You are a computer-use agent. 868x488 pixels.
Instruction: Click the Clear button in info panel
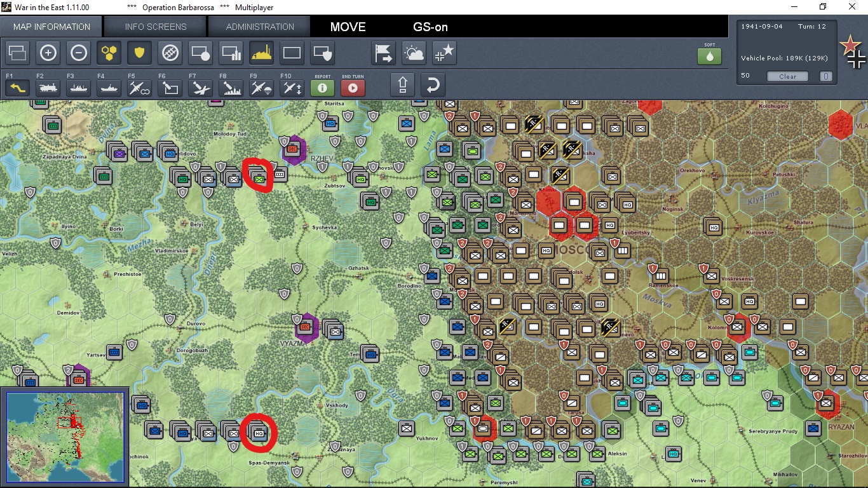click(x=787, y=76)
